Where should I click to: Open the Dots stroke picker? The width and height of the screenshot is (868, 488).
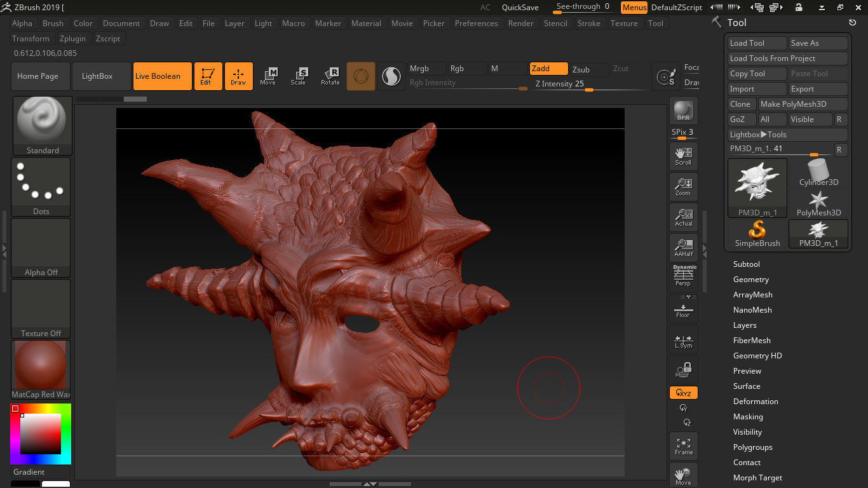tap(41, 187)
